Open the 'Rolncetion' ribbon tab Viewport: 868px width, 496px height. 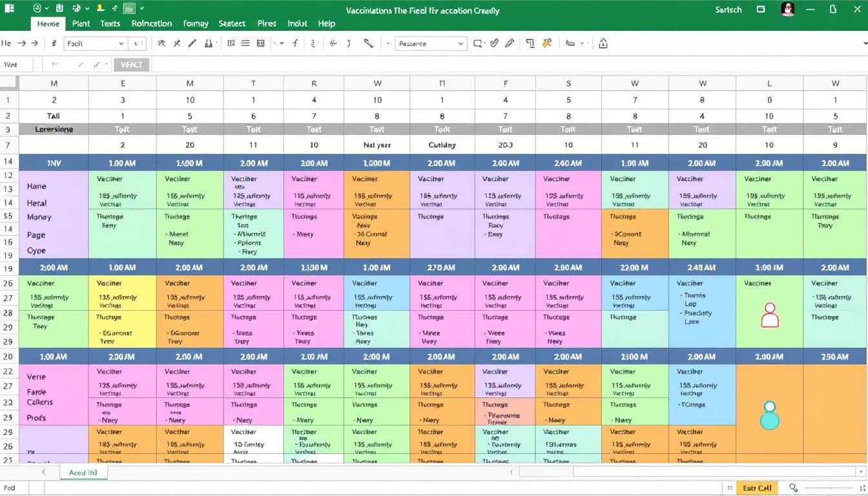[152, 23]
